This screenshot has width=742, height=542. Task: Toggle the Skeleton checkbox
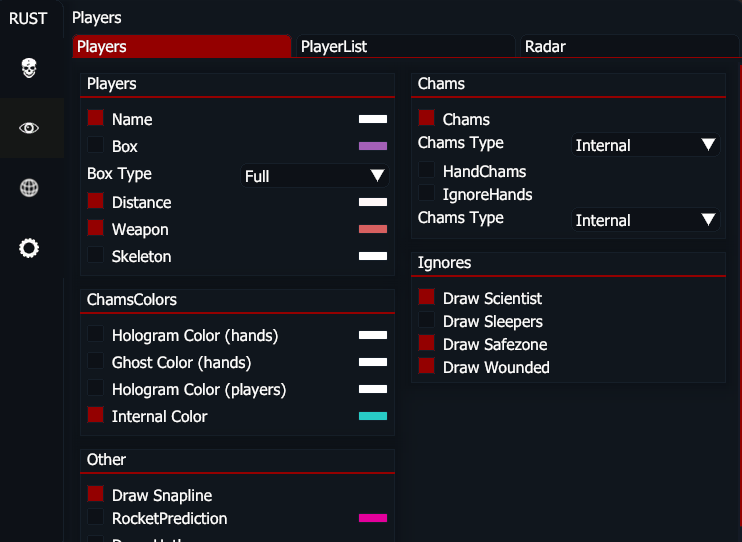(96, 256)
